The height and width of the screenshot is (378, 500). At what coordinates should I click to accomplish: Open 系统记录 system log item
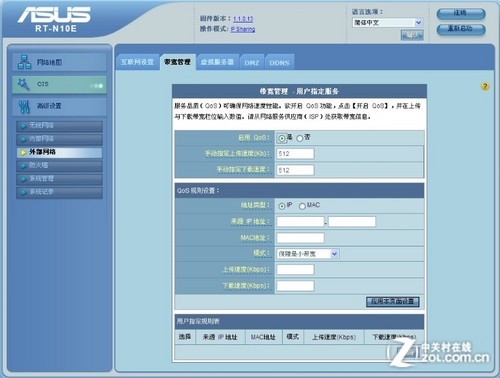[59, 192]
